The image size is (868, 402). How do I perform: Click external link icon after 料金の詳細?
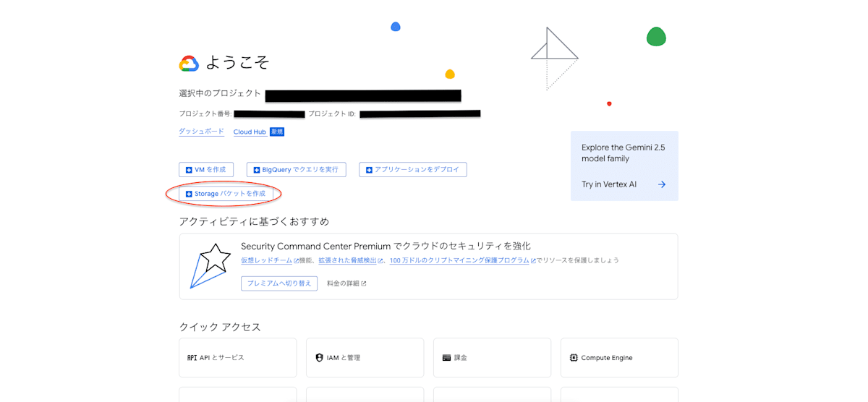[364, 283]
